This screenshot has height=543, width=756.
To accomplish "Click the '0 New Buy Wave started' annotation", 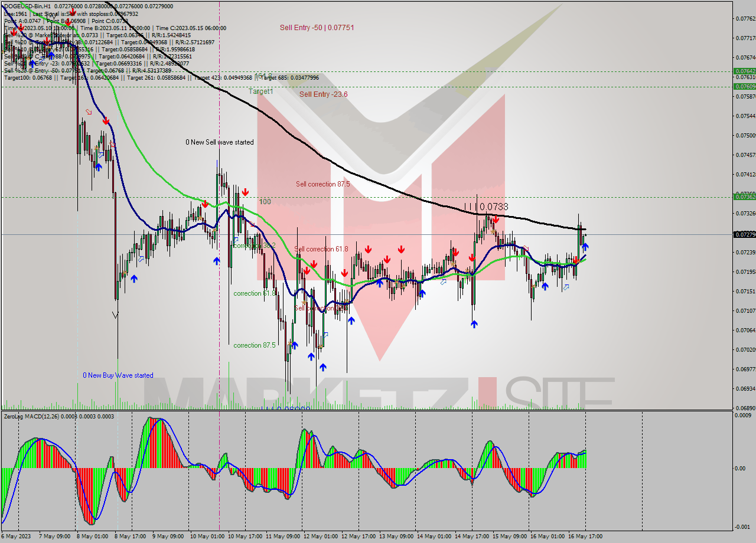I will click(x=118, y=375).
